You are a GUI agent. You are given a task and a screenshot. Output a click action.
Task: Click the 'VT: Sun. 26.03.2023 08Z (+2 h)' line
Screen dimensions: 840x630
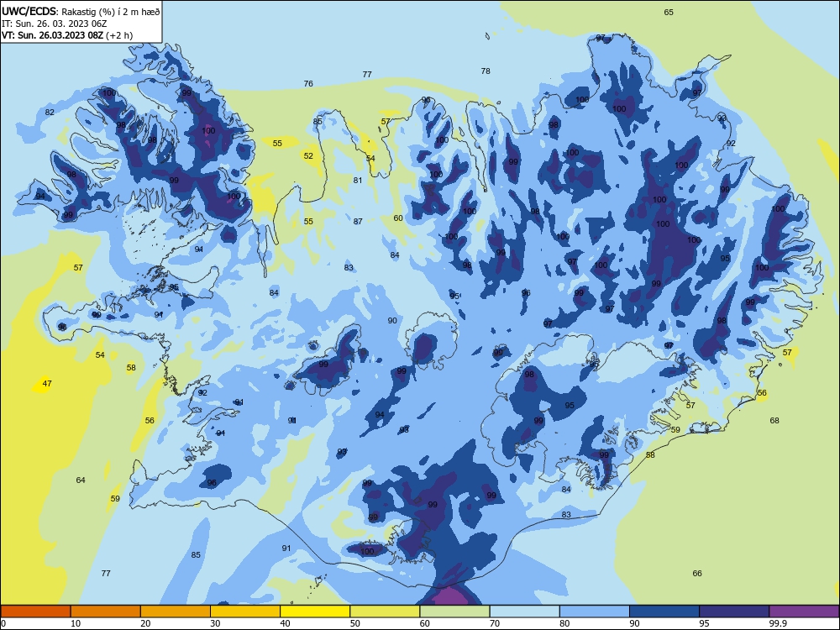[x=67, y=35]
